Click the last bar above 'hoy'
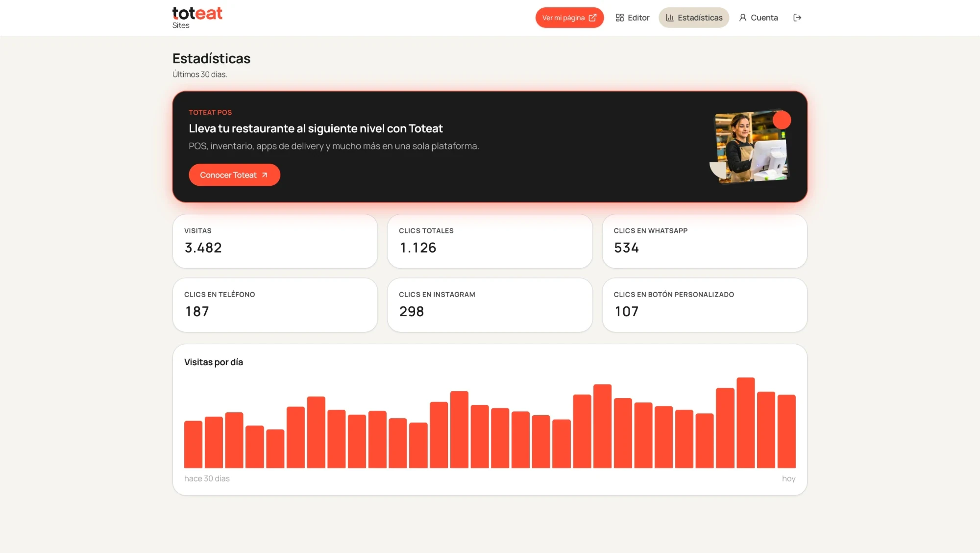980x553 pixels. pyautogui.click(x=786, y=431)
